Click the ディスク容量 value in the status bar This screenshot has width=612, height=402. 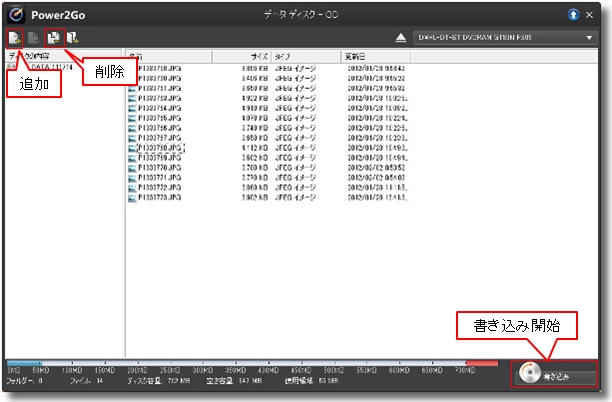pos(159,381)
